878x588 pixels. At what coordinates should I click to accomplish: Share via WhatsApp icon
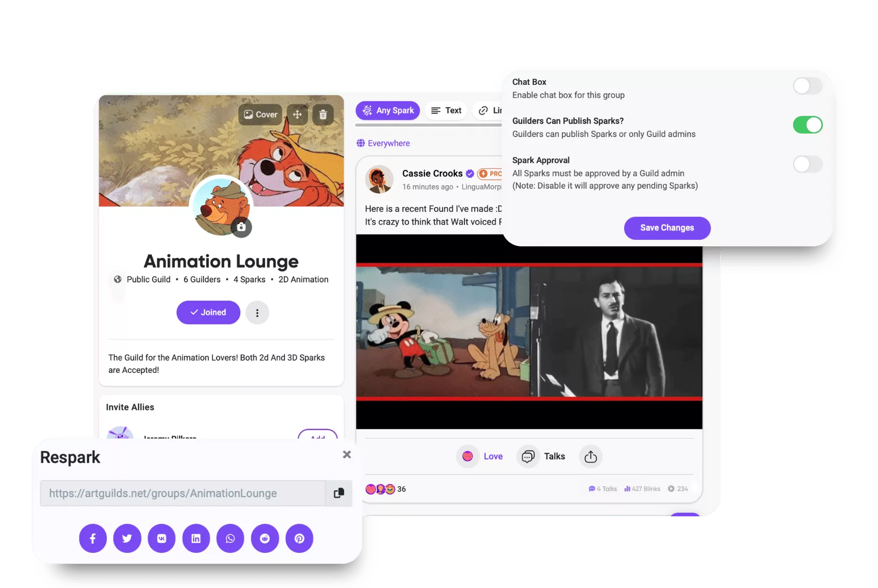[230, 538]
